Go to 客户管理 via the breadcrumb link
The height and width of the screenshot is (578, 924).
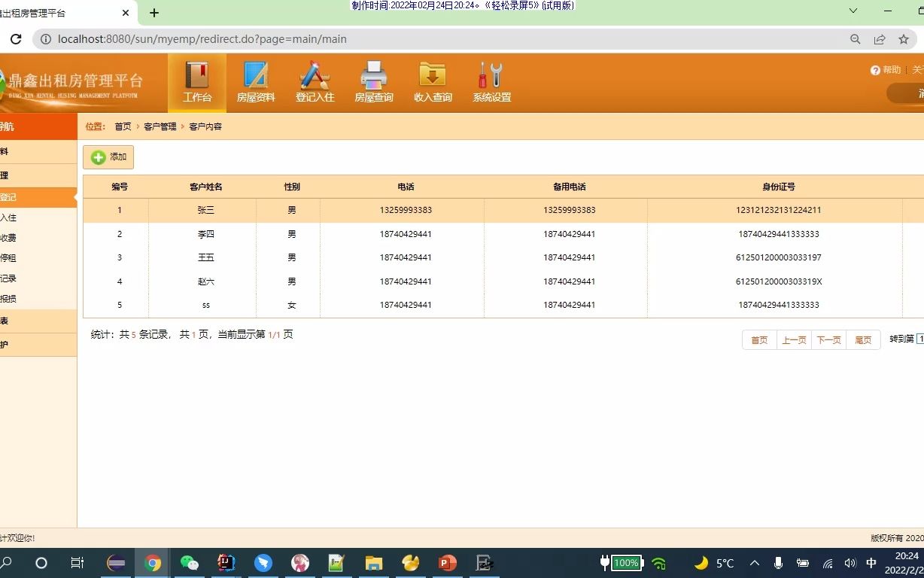(x=160, y=126)
